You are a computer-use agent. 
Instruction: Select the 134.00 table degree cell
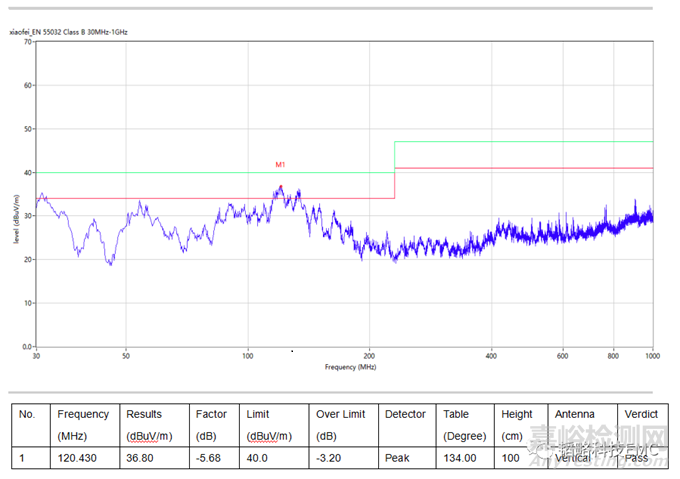pyautogui.click(x=458, y=457)
